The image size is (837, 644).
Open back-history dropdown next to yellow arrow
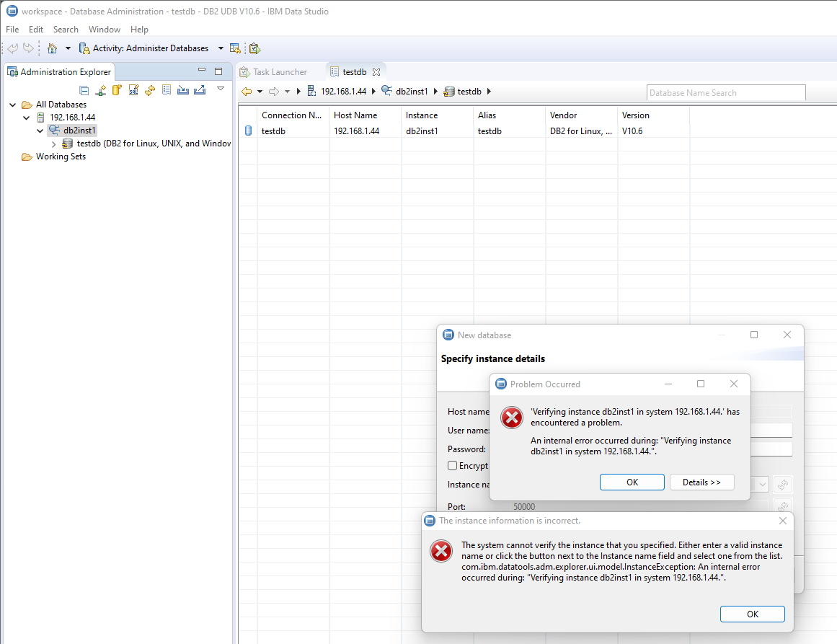(260, 92)
